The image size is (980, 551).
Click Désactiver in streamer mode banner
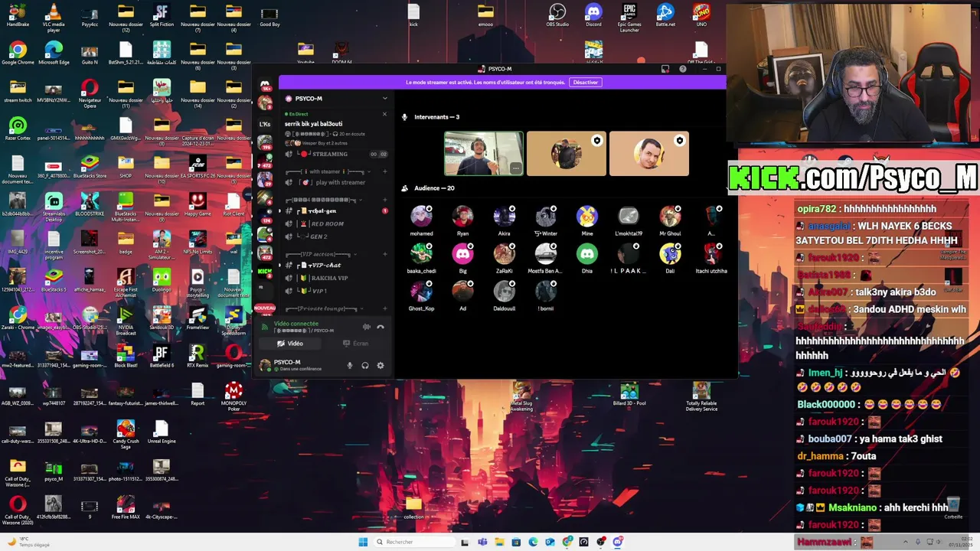(x=585, y=83)
